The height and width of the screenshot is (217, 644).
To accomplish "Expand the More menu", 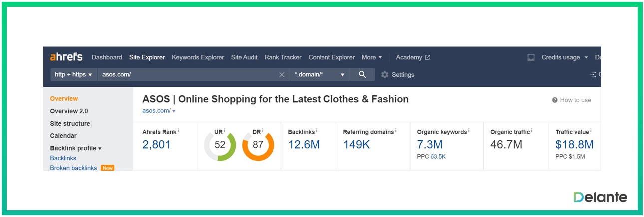I will [x=372, y=57].
